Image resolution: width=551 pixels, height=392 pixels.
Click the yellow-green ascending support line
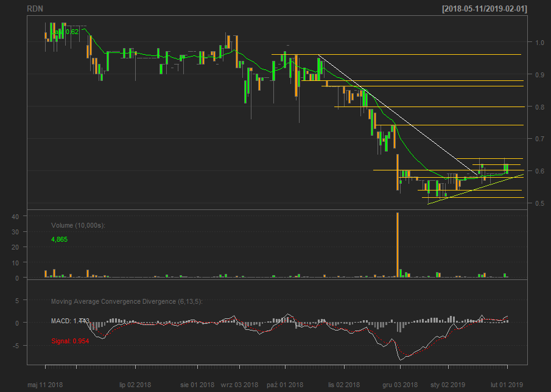tap(476, 189)
